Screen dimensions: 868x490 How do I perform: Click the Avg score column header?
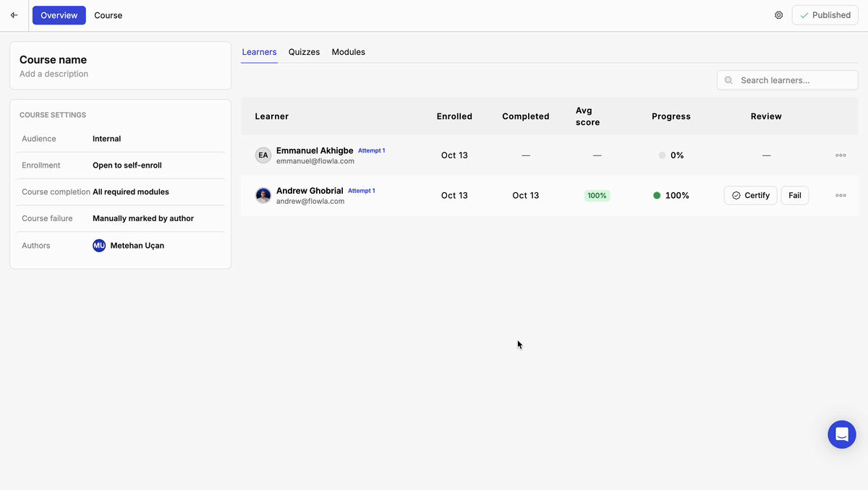point(588,116)
